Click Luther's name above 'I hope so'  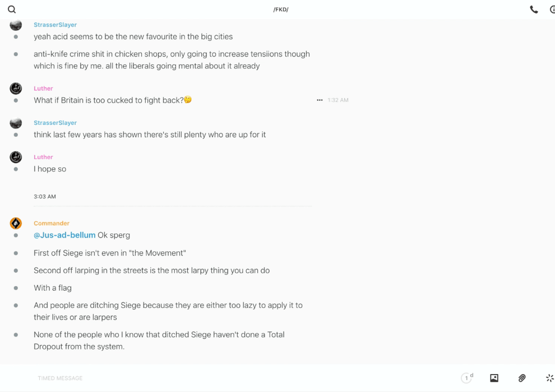point(43,157)
